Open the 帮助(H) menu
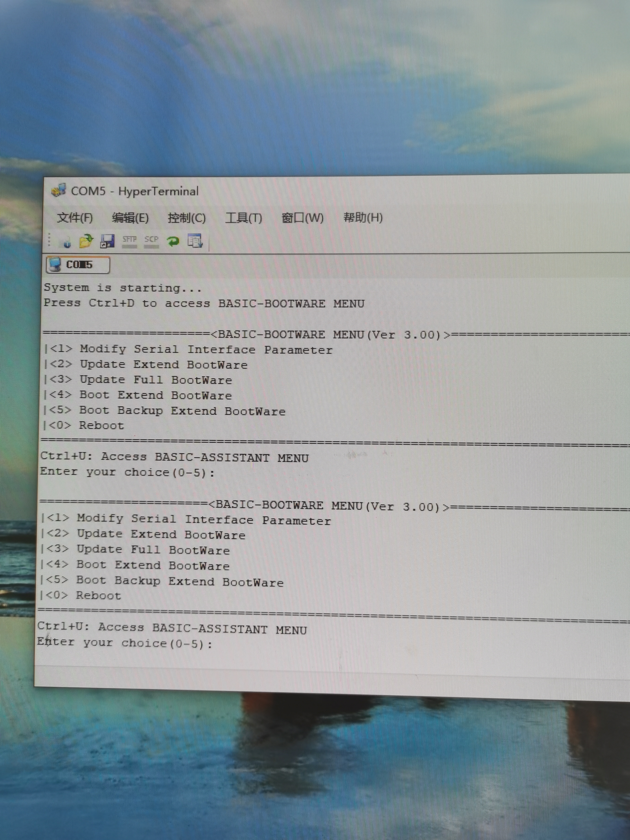630x840 pixels. (x=363, y=218)
